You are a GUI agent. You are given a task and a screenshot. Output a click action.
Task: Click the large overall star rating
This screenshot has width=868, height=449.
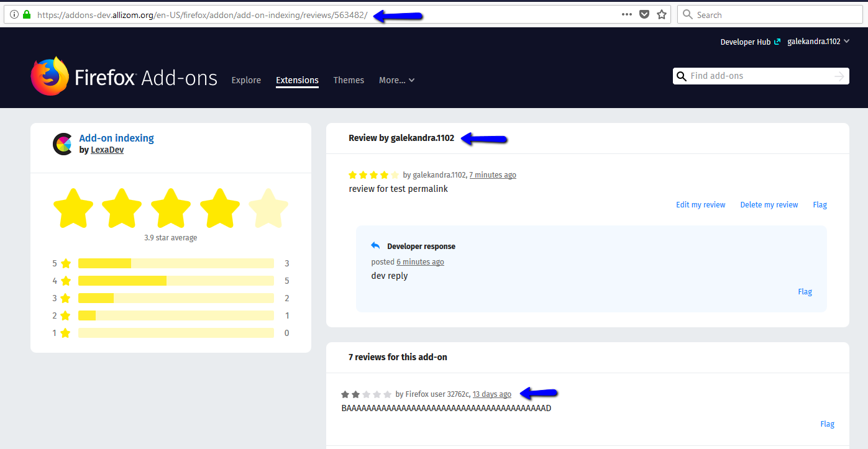coord(171,208)
